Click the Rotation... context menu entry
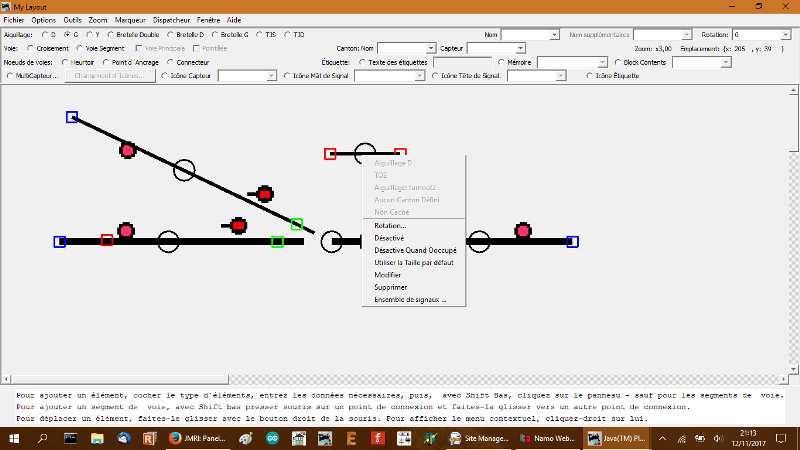The width and height of the screenshot is (800, 450). pos(390,226)
